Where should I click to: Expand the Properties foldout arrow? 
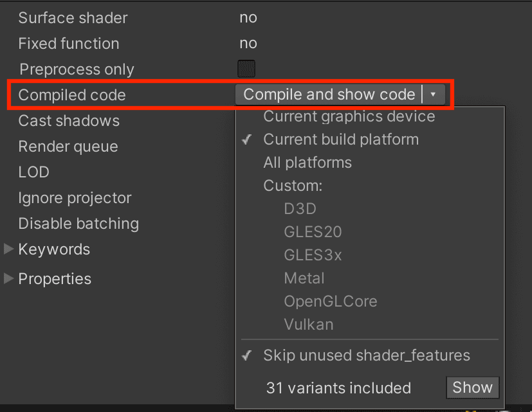point(9,278)
